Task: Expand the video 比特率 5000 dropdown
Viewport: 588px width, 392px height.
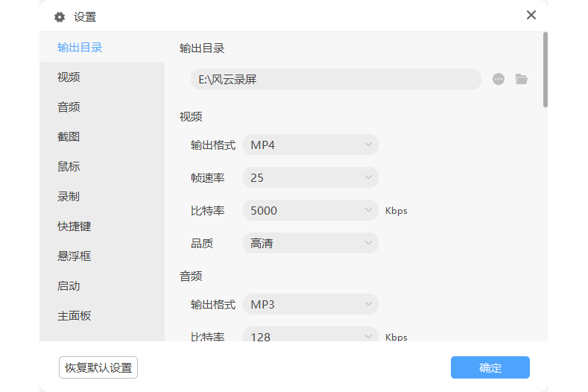Action: (311, 210)
